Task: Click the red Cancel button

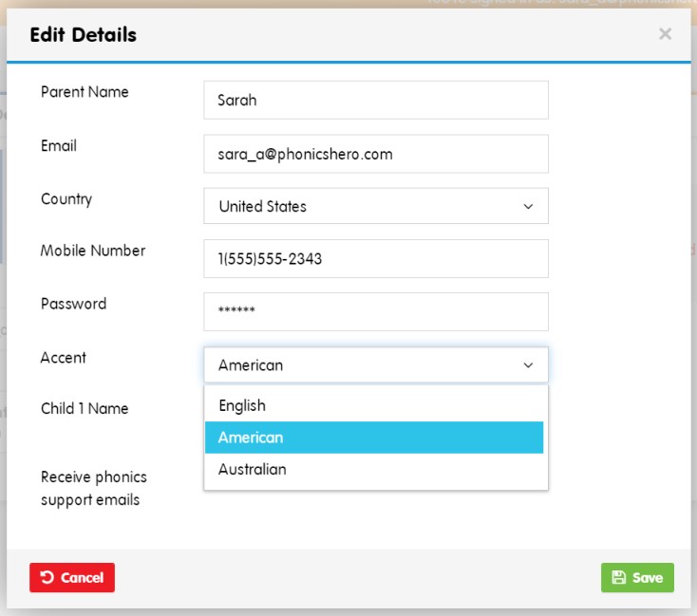Action: [x=72, y=577]
